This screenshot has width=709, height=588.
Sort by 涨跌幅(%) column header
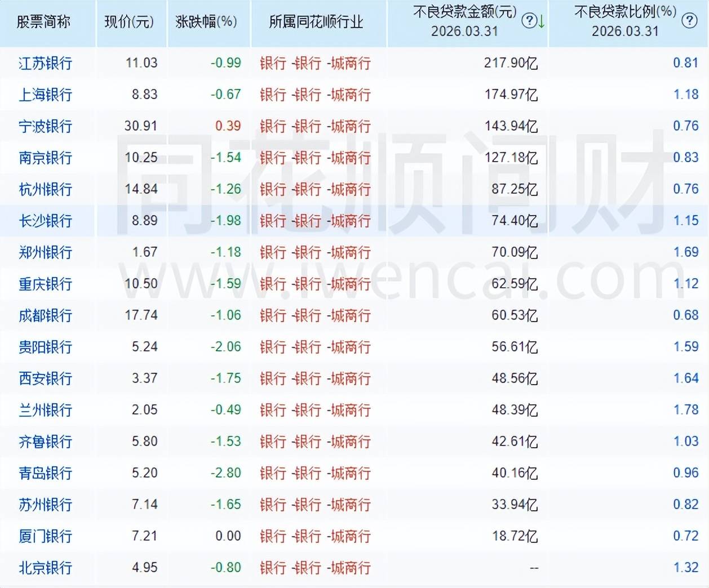click(206, 22)
